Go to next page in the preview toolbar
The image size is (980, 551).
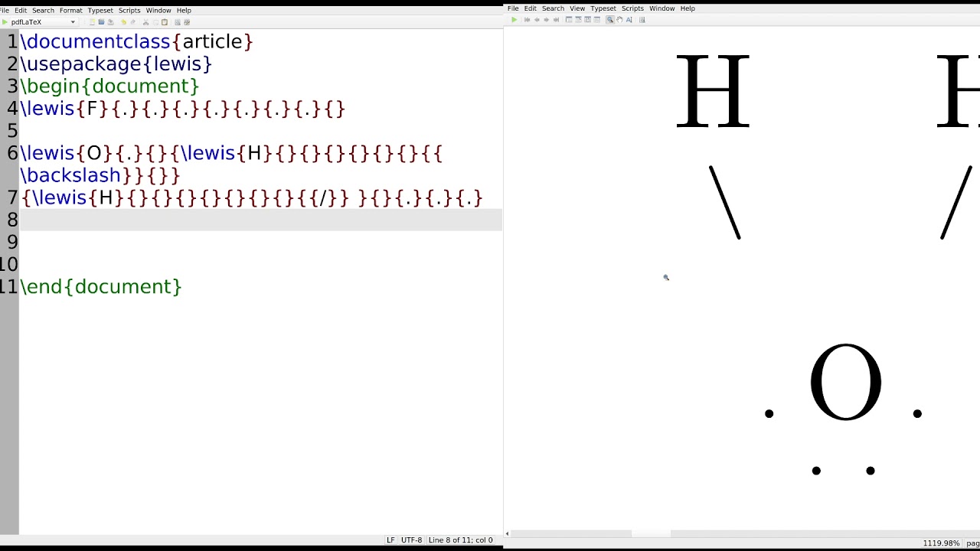546,20
